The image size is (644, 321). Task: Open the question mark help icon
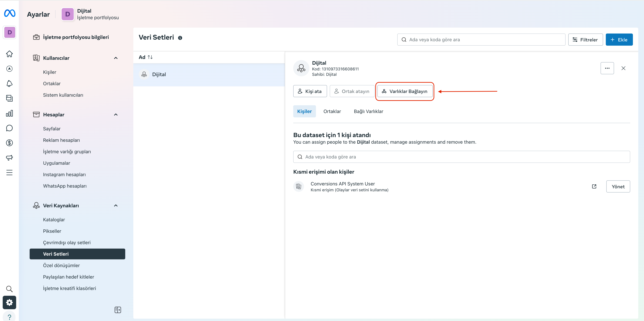click(x=9, y=317)
